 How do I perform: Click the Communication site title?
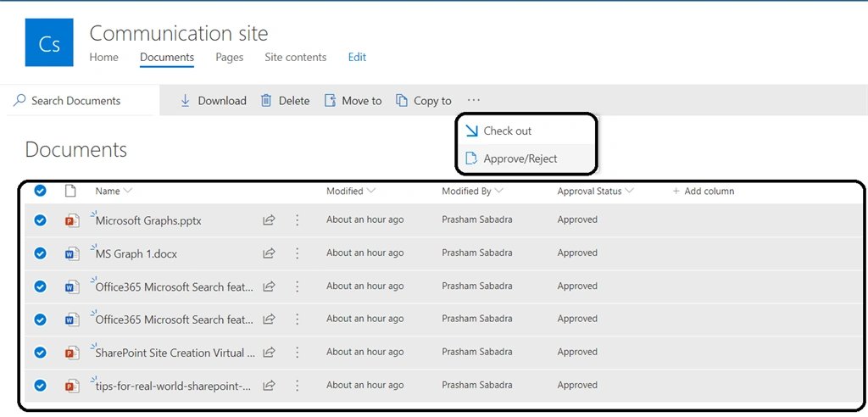179,33
